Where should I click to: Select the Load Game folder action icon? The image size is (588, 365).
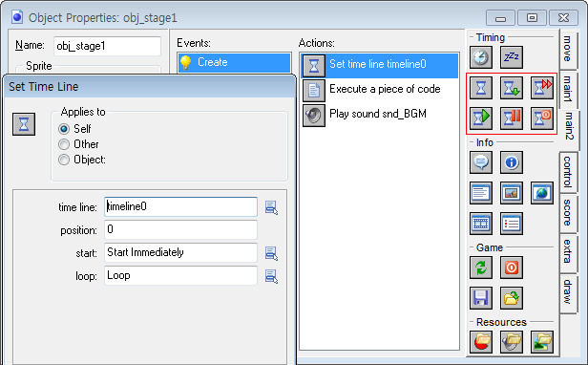pos(512,298)
